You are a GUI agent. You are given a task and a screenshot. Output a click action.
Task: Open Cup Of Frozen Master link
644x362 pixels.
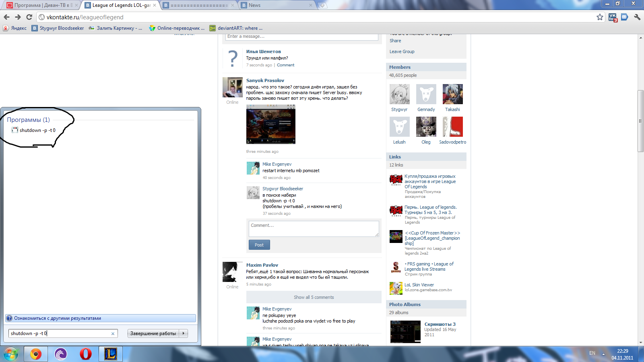tap(432, 238)
